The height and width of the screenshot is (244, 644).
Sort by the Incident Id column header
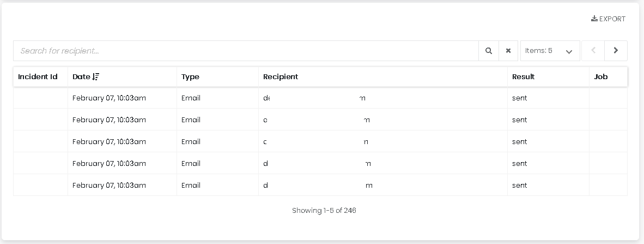38,77
